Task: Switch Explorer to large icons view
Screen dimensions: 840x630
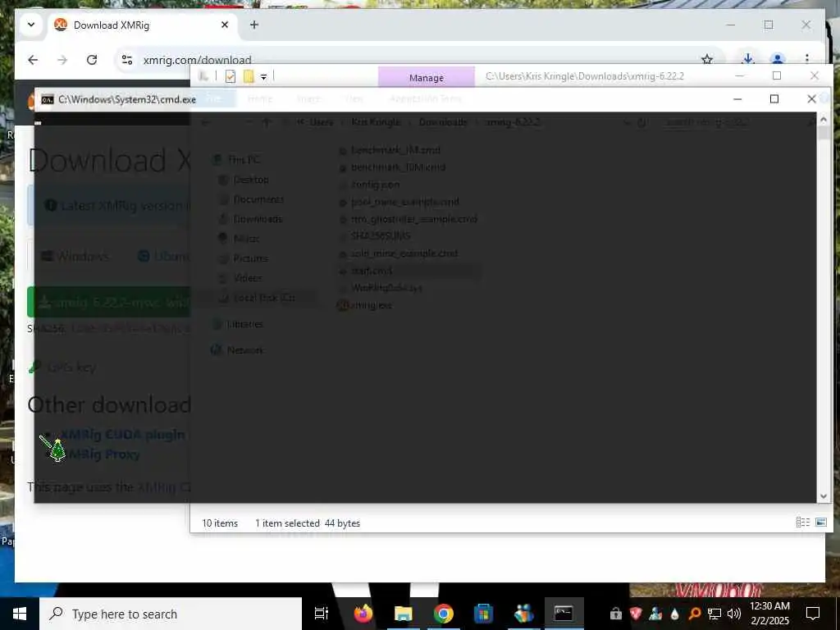Action: (x=820, y=523)
